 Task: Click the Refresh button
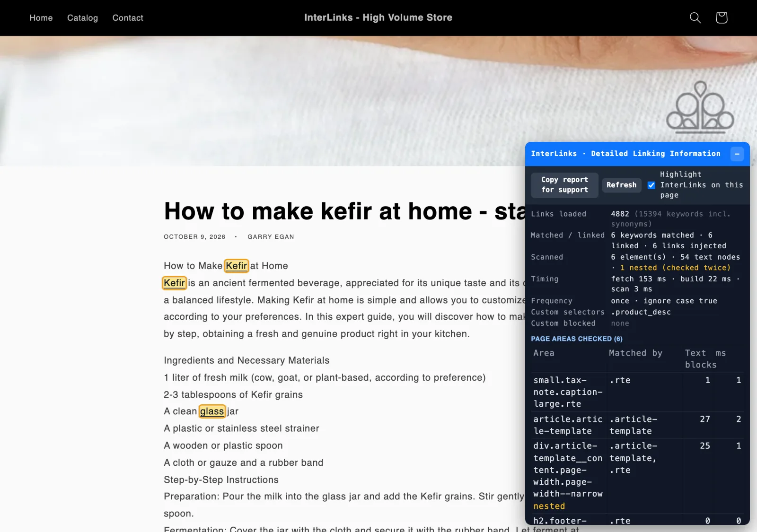point(621,185)
